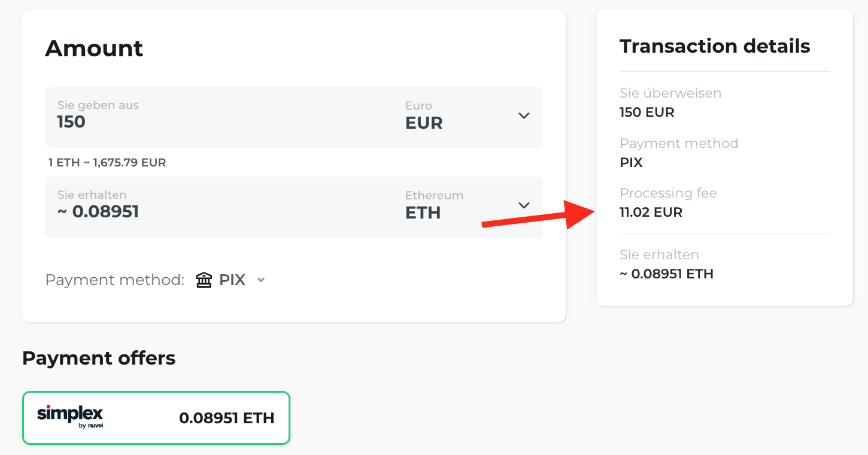Select the Simplex payment offer card
Image resolution: width=868 pixels, height=455 pixels.
156,418
